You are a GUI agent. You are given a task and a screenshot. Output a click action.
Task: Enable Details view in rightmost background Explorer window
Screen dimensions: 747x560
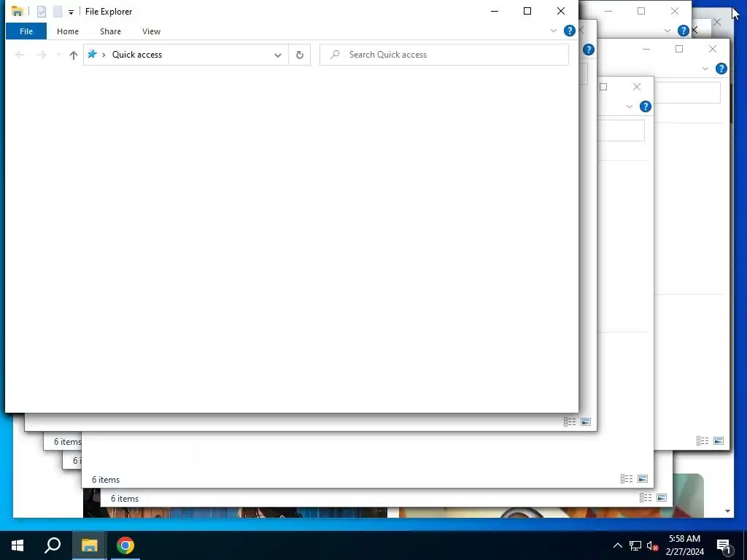pyautogui.click(x=703, y=441)
